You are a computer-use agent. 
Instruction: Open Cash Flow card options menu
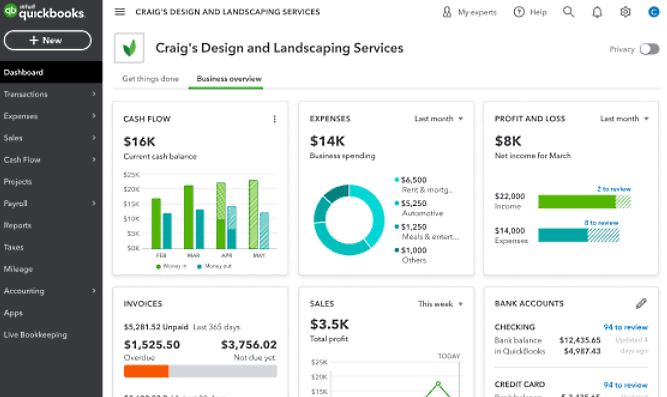tap(274, 119)
